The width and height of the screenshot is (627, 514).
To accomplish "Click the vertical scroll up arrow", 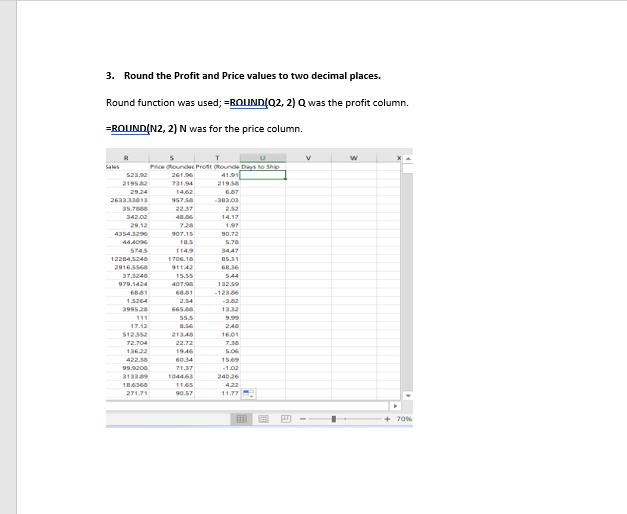I will click(407, 158).
